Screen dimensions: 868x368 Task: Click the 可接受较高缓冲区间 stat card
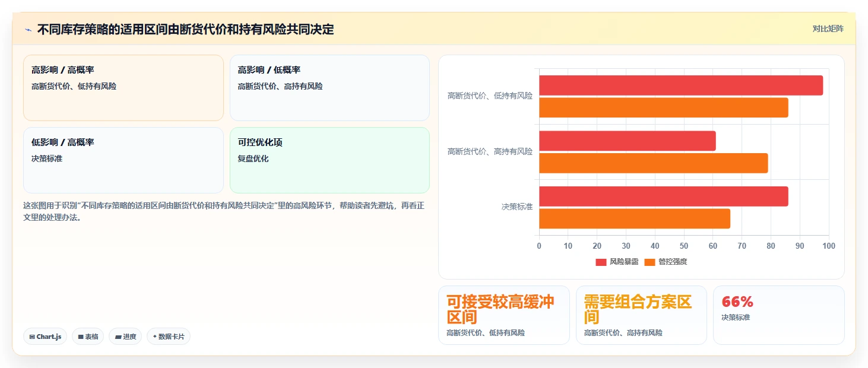[x=503, y=315]
